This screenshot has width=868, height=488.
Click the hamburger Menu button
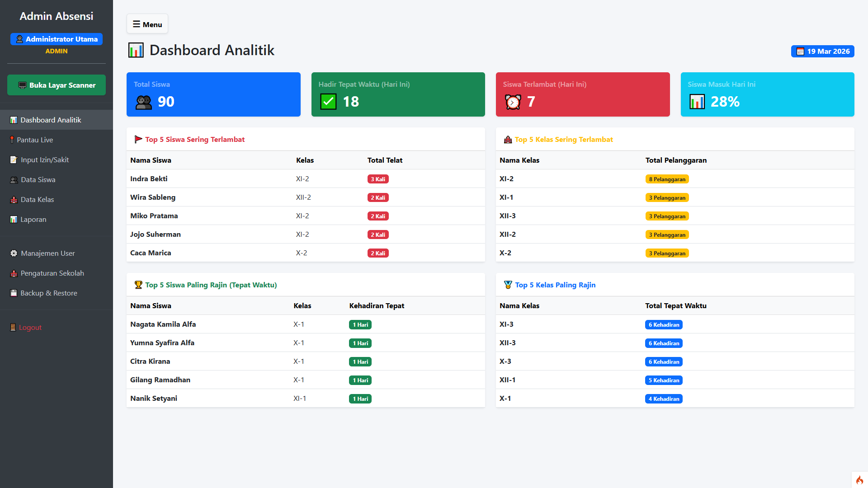[x=147, y=24]
